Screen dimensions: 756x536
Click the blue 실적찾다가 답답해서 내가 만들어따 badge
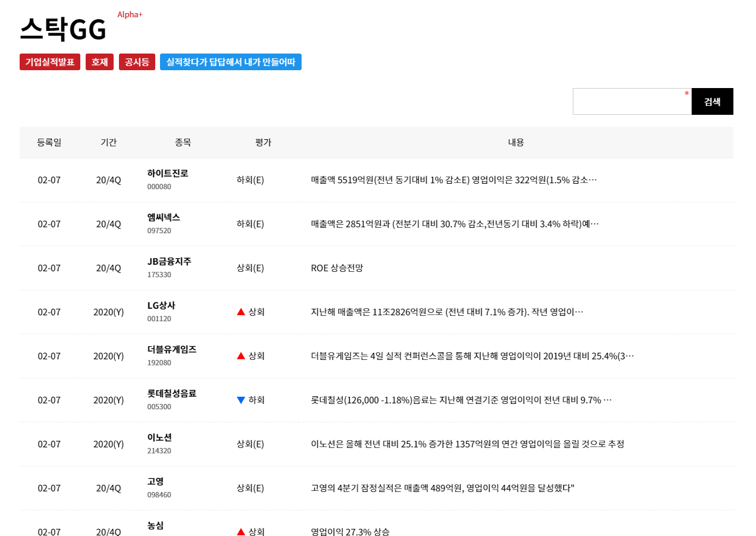tap(231, 62)
